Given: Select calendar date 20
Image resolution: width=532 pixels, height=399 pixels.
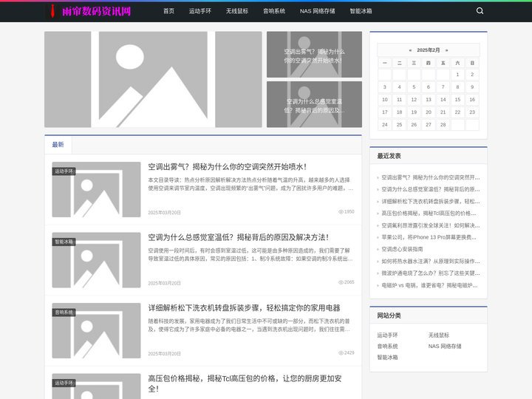Looking at the screenshot, I should click(x=428, y=112).
